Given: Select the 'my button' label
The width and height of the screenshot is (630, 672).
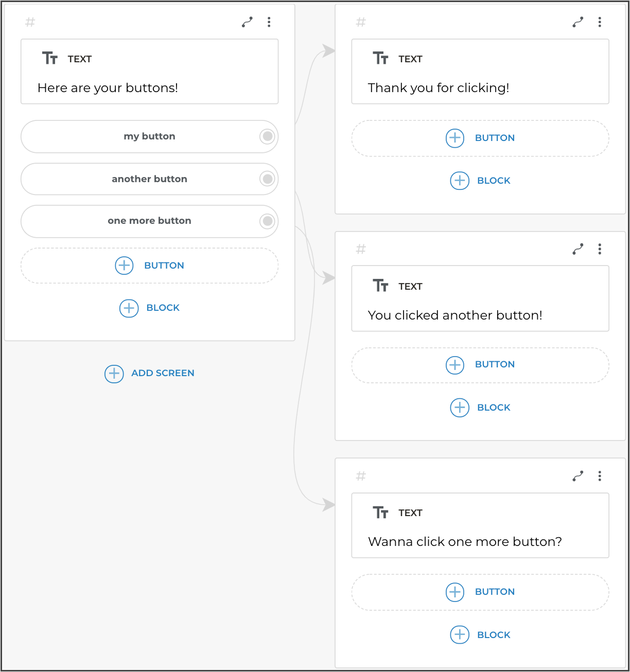Looking at the screenshot, I should tap(149, 136).
